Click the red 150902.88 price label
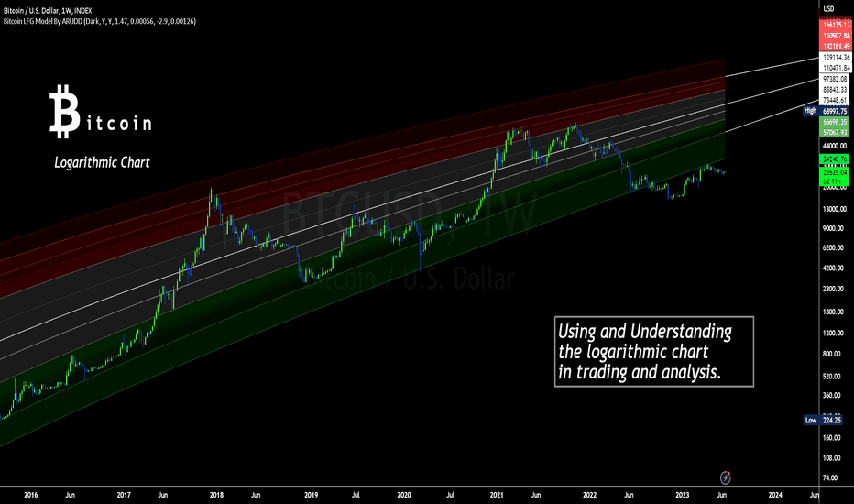The image size is (854, 504). pos(836,36)
